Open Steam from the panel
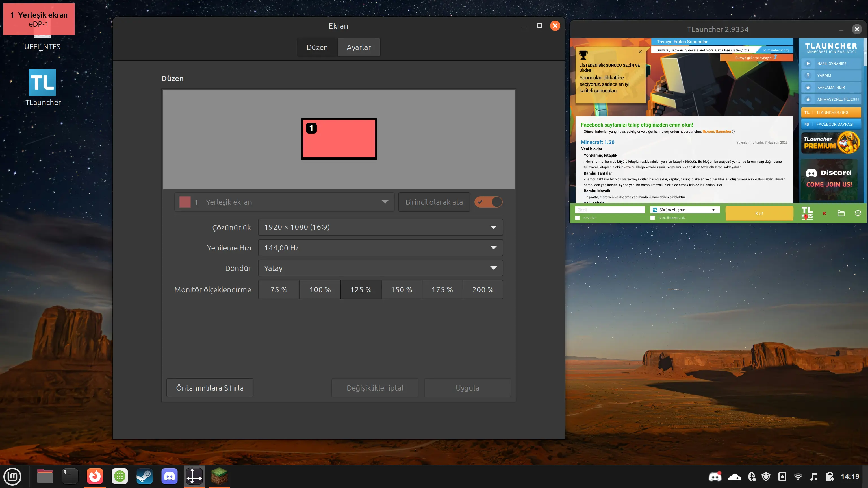This screenshot has width=868, height=488. tap(145, 476)
